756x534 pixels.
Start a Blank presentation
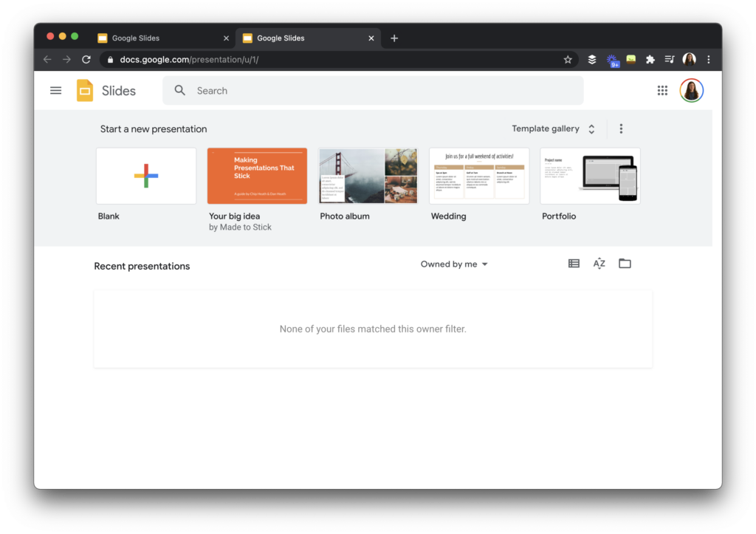click(x=145, y=175)
